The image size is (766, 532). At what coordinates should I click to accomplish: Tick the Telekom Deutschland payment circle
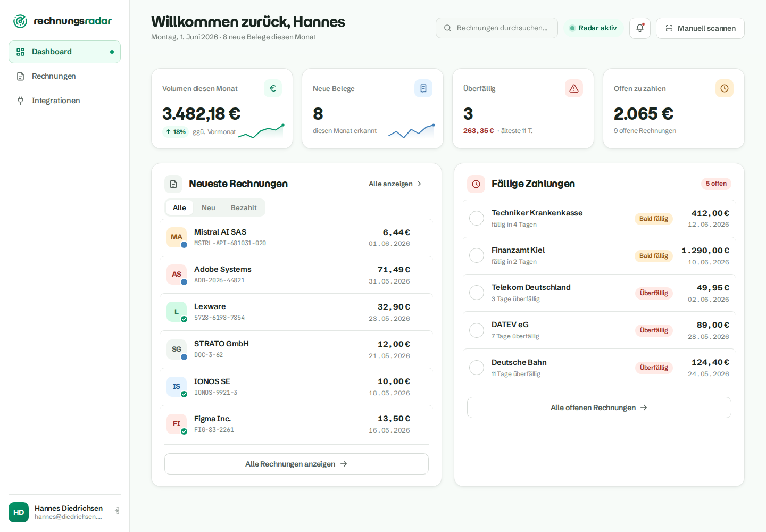click(x=477, y=293)
